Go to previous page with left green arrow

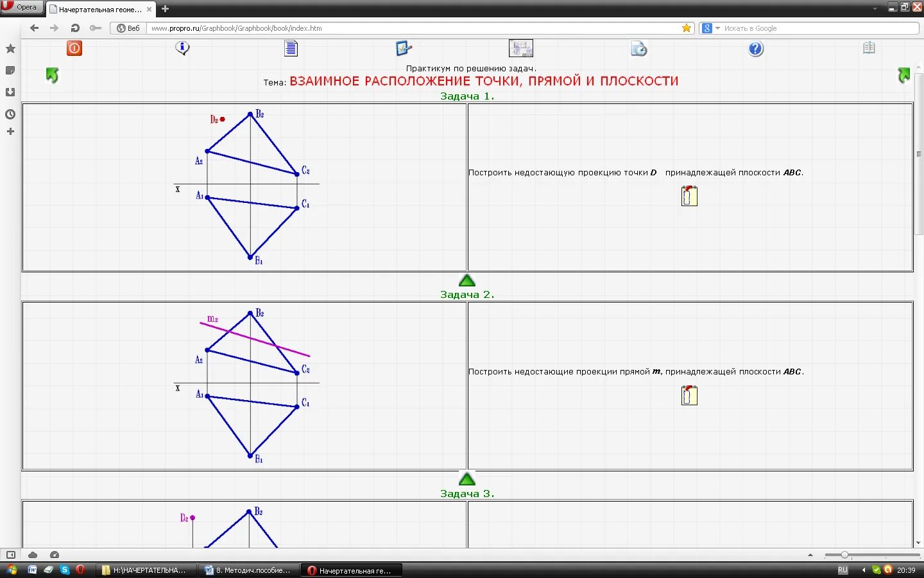click(52, 75)
